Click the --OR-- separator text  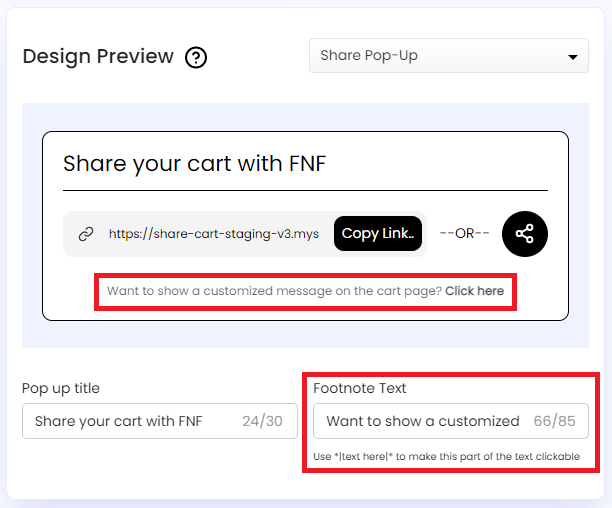(x=464, y=233)
